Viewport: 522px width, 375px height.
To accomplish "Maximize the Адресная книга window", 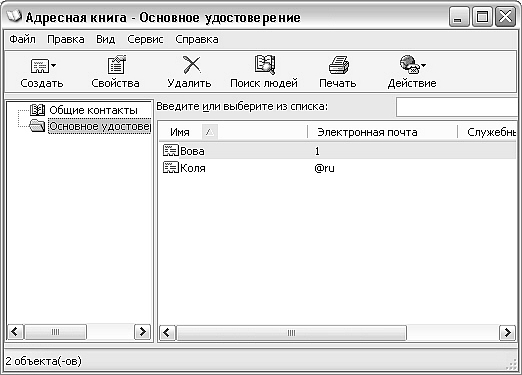I will pyautogui.click(x=482, y=17).
